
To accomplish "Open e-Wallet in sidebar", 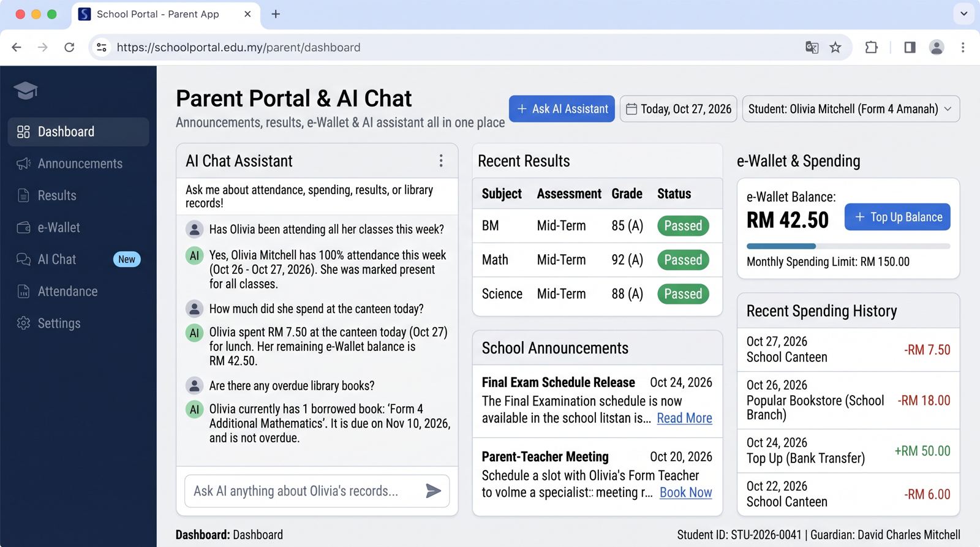I will point(78,227).
